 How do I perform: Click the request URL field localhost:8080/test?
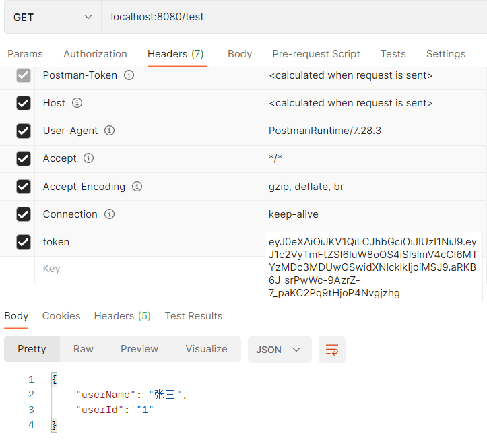pyautogui.click(x=294, y=17)
